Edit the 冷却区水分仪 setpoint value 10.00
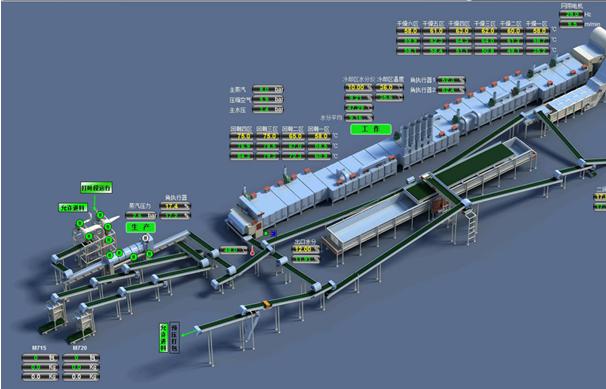The height and width of the screenshot is (389, 606). [358, 88]
